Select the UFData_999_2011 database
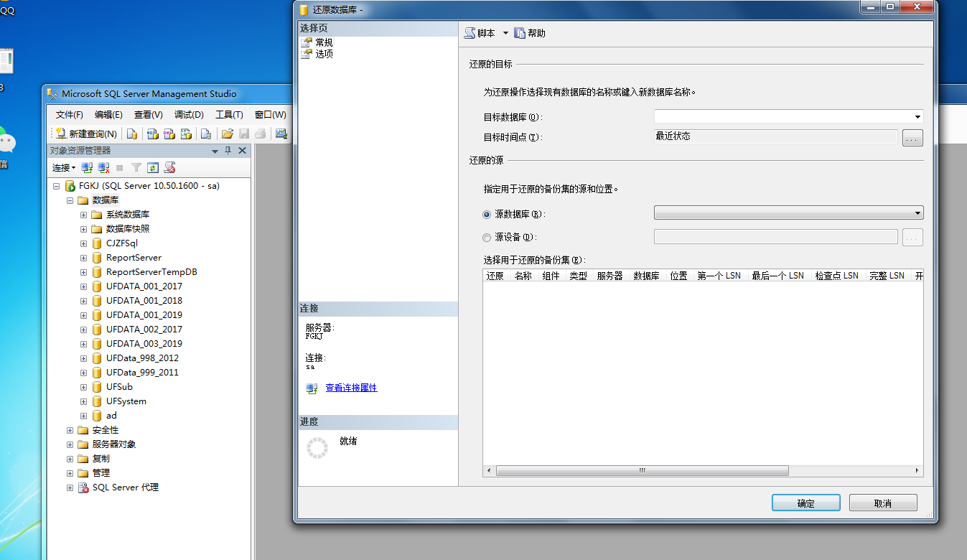Viewport: 967px width, 560px height. click(142, 373)
